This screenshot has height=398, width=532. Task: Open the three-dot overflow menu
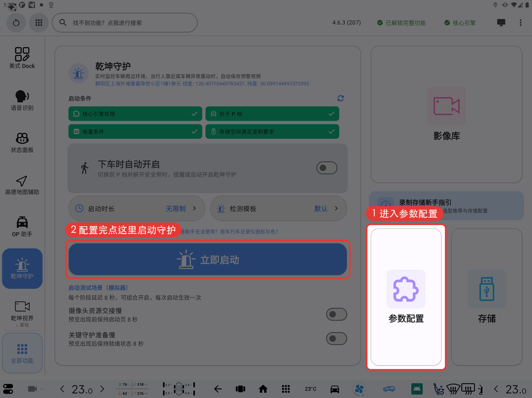pyautogui.click(x=520, y=23)
